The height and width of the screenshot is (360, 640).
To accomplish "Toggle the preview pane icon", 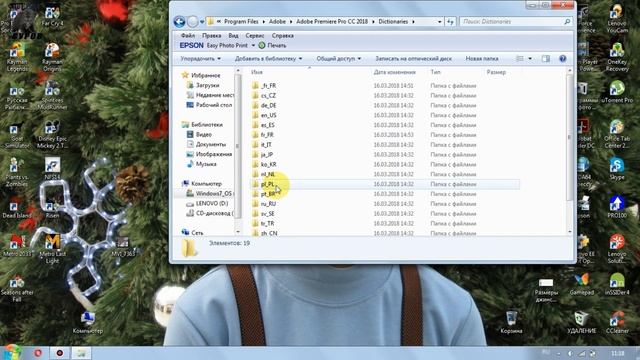I will (546, 59).
